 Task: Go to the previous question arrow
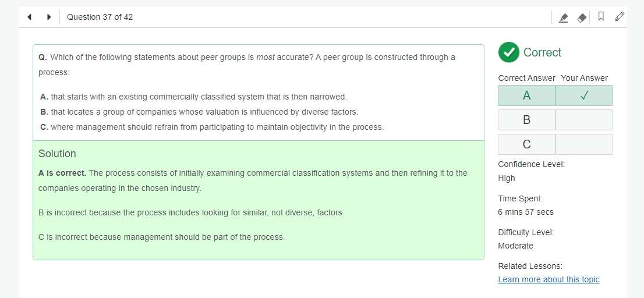[29, 17]
